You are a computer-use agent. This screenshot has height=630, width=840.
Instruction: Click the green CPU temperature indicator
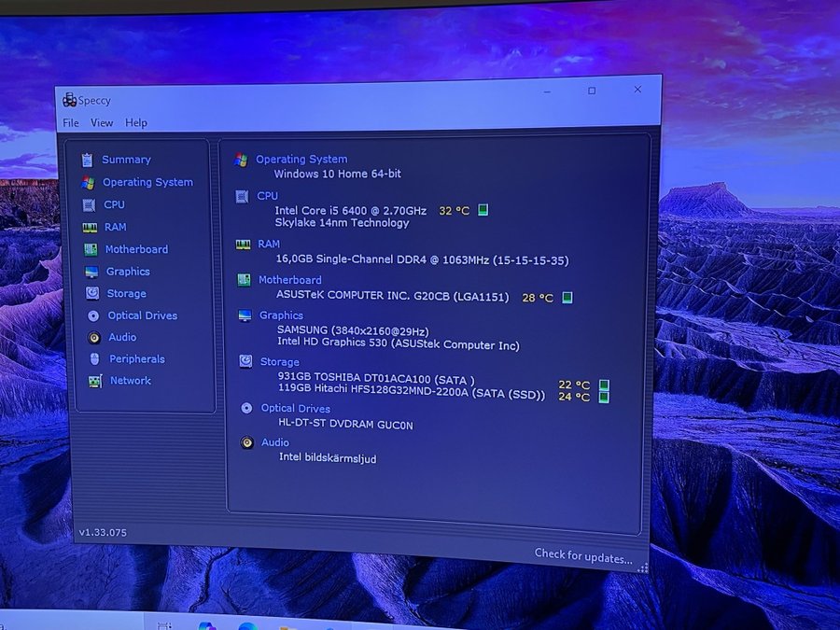point(483,210)
